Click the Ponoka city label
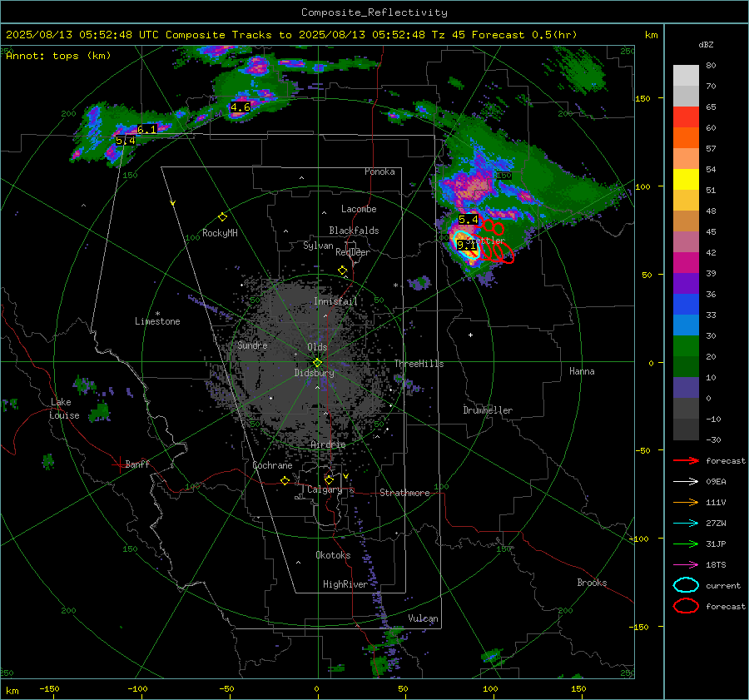Image resolution: width=749 pixels, height=700 pixels. pos(379,171)
